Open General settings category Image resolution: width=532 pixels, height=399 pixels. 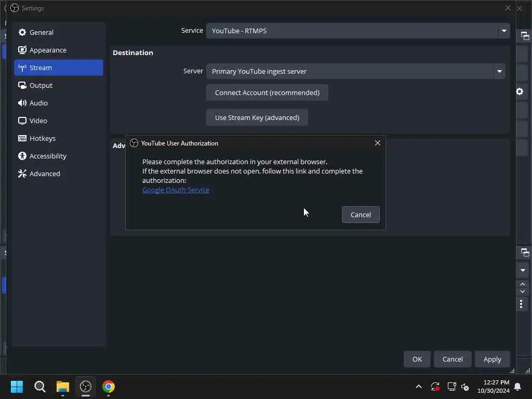58,32
